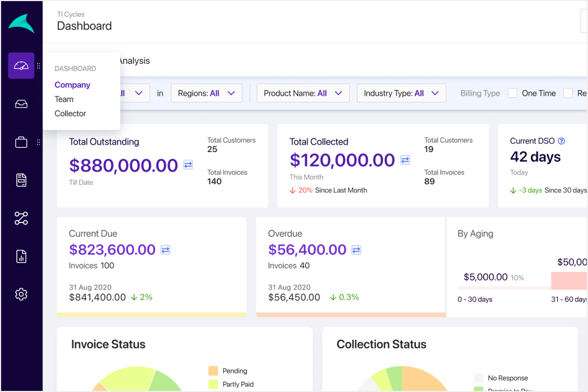
Task: Click the No Response legend color swatch
Action: (479, 378)
